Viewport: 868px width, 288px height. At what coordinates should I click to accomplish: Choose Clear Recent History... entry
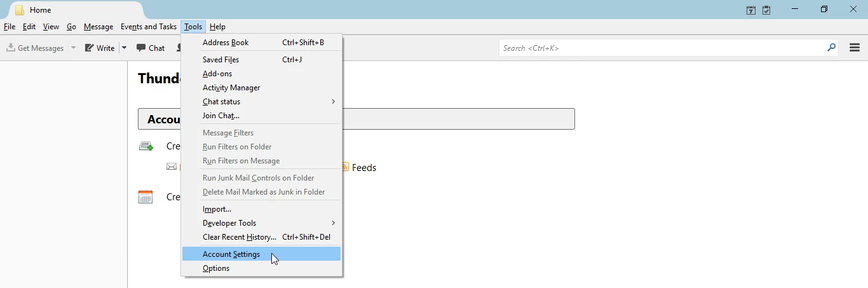coord(262,237)
